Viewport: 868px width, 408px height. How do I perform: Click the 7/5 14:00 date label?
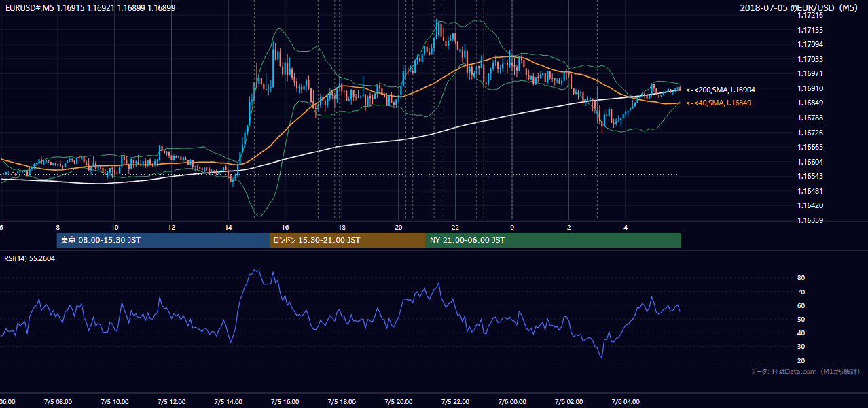[x=228, y=401]
